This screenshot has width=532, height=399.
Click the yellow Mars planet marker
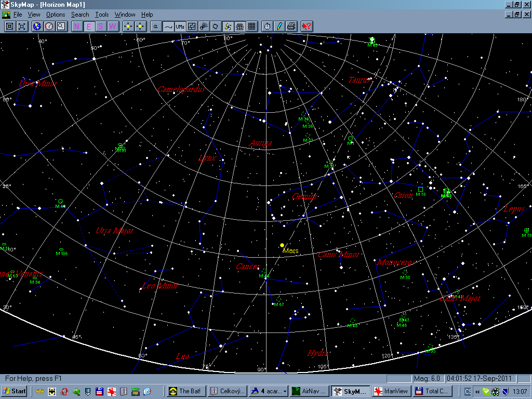pyautogui.click(x=282, y=245)
